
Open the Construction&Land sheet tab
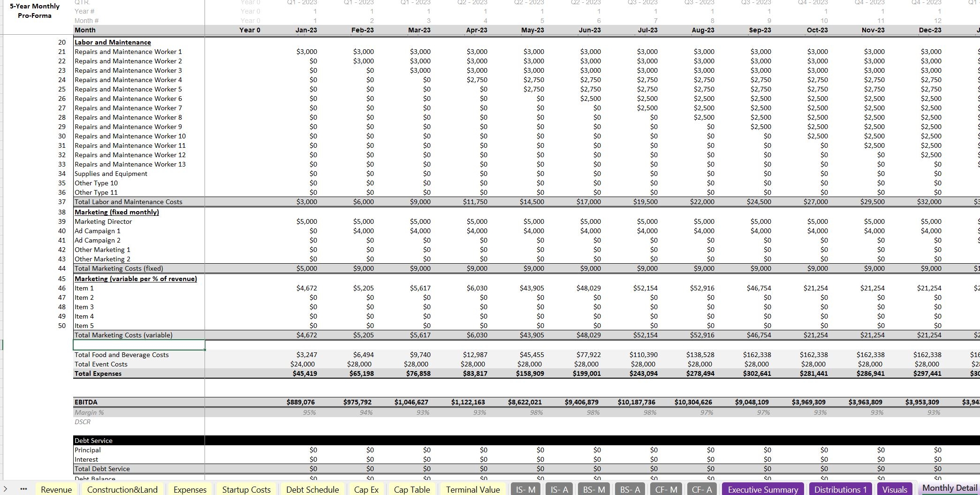coord(122,489)
